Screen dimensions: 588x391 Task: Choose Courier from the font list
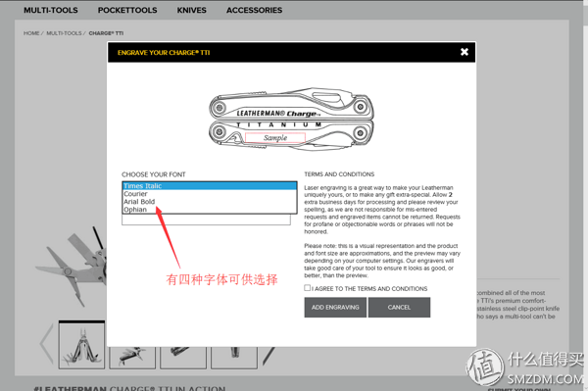click(210, 194)
